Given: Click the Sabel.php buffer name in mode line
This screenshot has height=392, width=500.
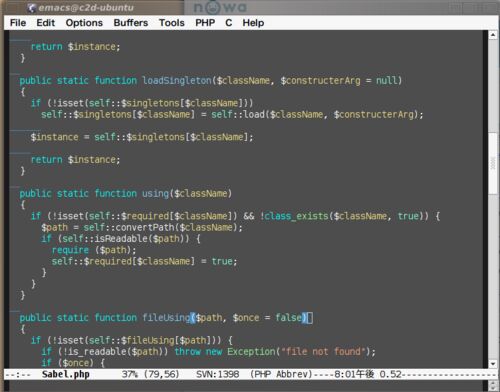Looking at the screenshot, I should [66, 374].
